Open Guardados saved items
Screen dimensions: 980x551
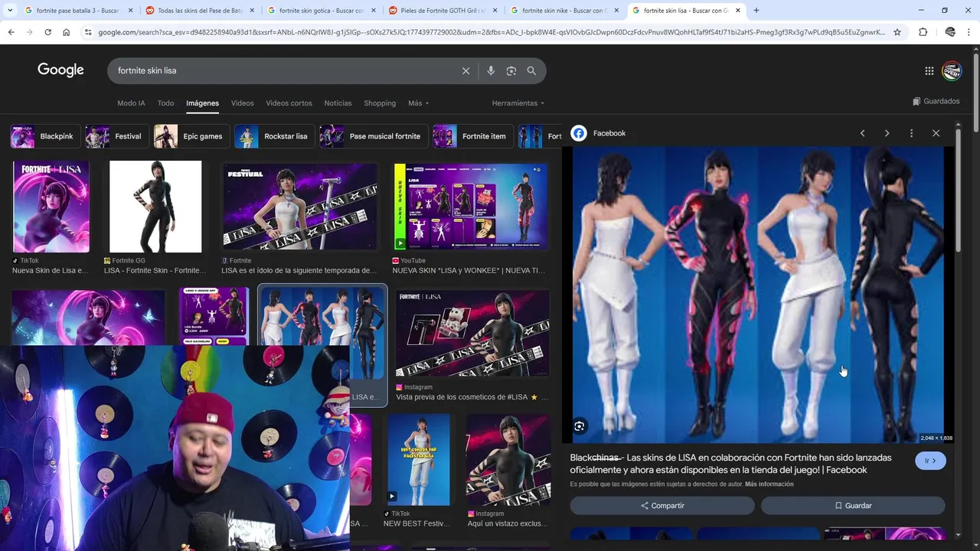click(x=936, y=101)
